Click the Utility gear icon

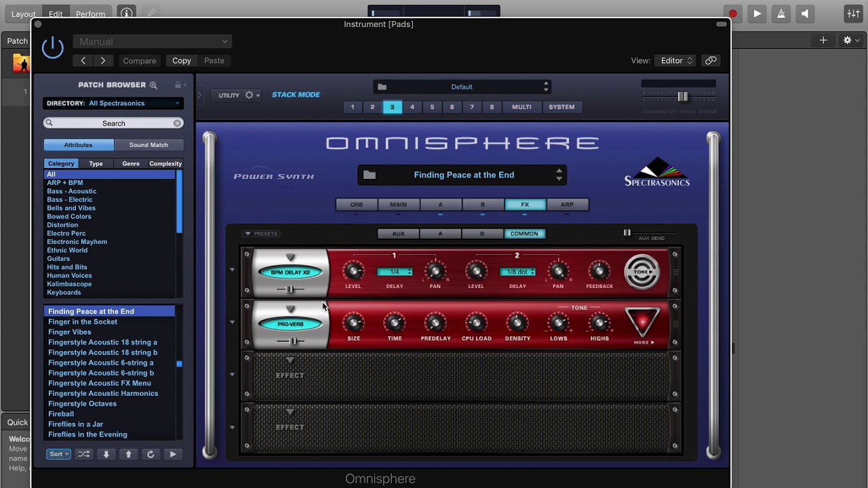click(x=249, y=96)
